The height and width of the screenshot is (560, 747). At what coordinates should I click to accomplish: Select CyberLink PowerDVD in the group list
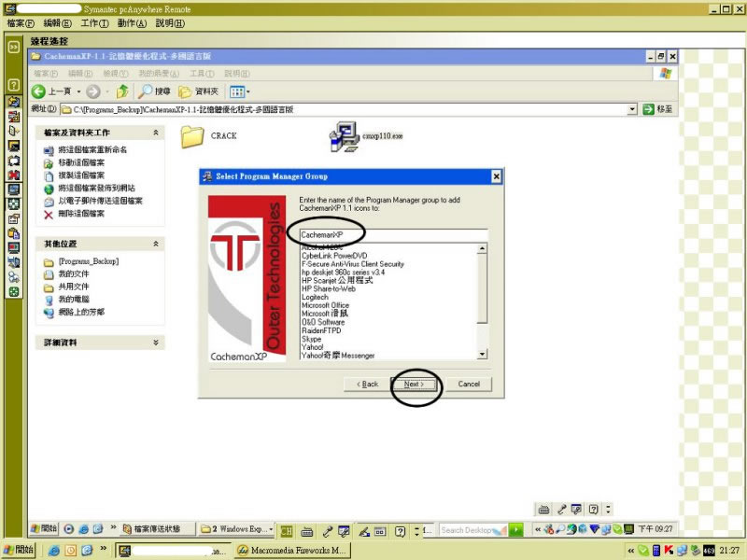pyautogui.click(x=334, y=256)
